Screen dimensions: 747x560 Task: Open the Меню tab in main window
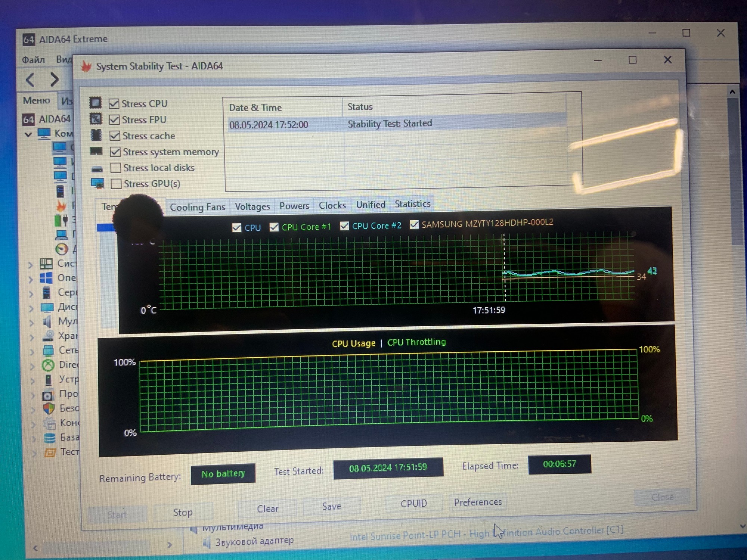pos(36,100)
